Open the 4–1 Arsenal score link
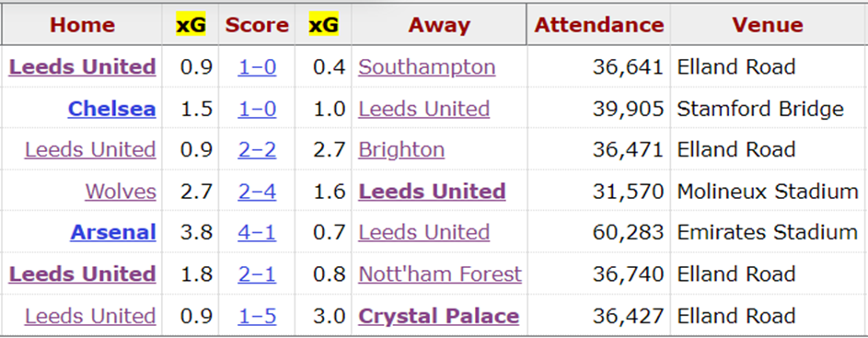 tap(258, 233)
